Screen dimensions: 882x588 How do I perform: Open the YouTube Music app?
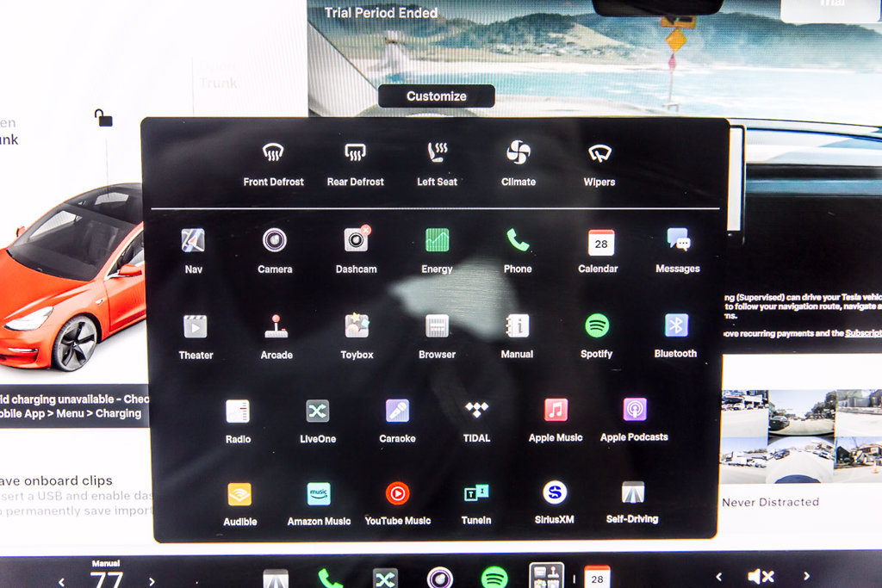[x=397, y=493]
